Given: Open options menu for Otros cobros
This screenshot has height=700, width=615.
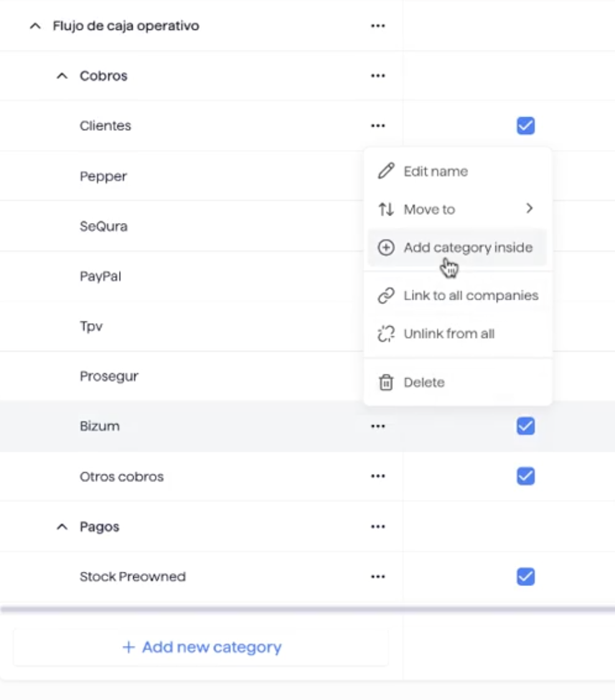Looking at the screenshot, I should (x=378, y=476).
